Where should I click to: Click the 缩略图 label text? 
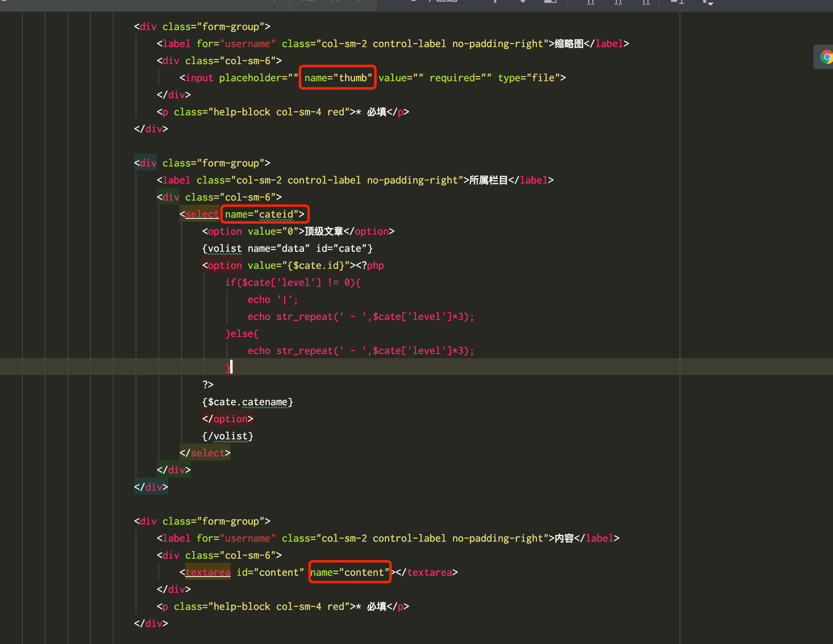(x=569, y=43)
